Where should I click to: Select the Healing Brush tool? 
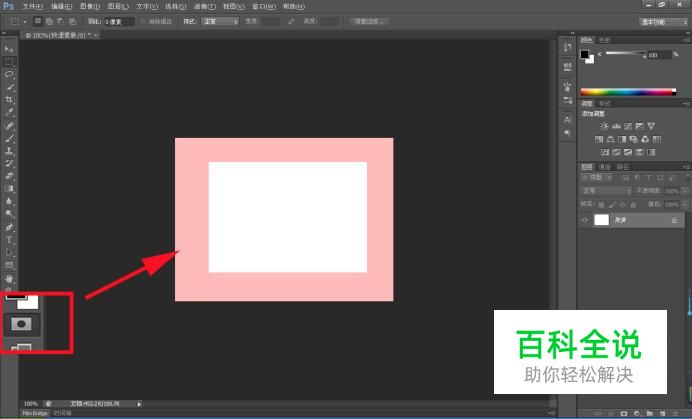tap(9, 126)
